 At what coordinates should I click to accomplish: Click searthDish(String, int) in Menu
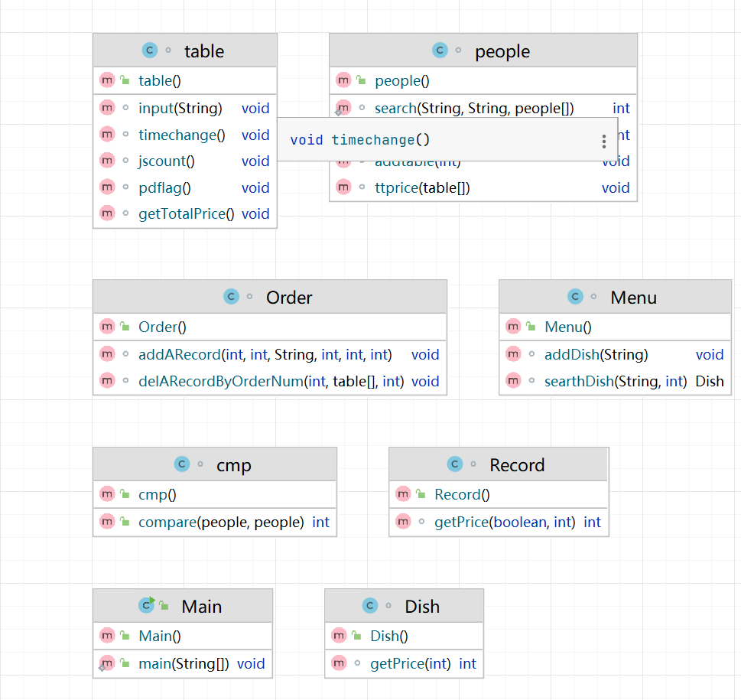coord(615,381)
